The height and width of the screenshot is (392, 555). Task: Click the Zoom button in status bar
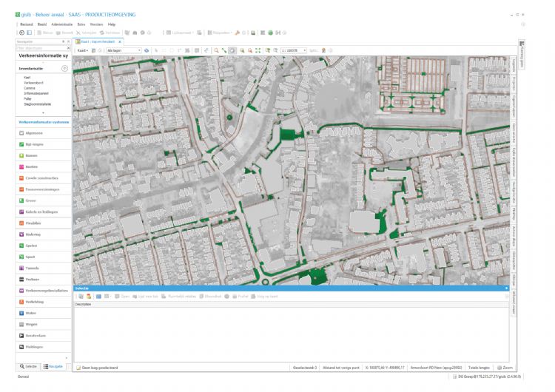505,367
